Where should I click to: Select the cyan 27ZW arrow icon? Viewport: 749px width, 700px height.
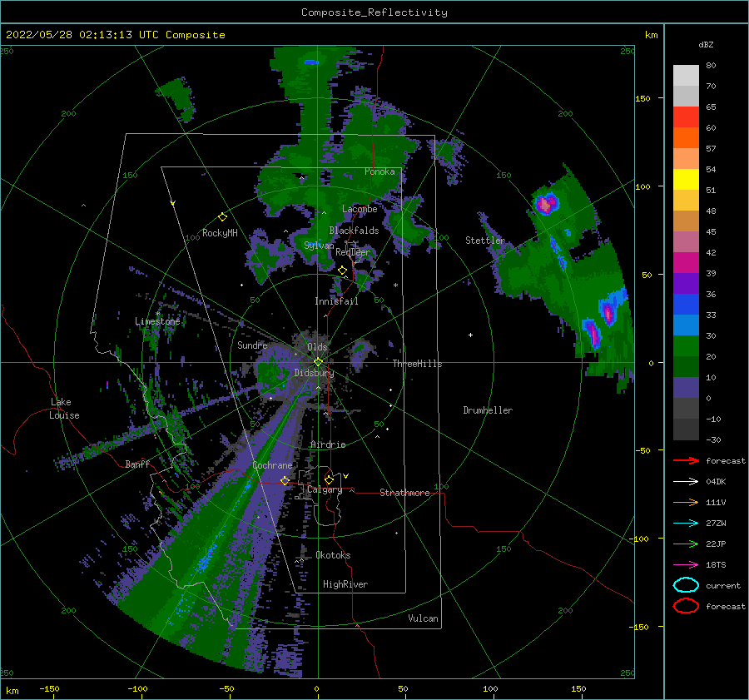pyautogui.click(x=686, y=524)
